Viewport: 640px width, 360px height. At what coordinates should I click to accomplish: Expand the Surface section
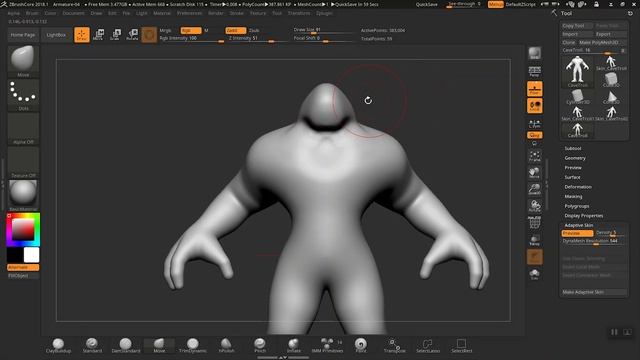coord(572,177)
